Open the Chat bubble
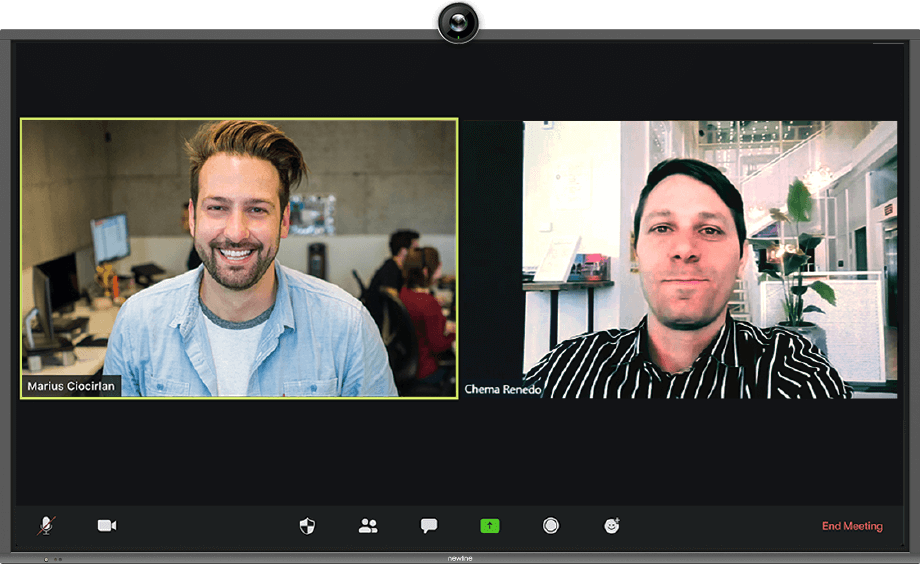920x564 pixels. point(429,525)
